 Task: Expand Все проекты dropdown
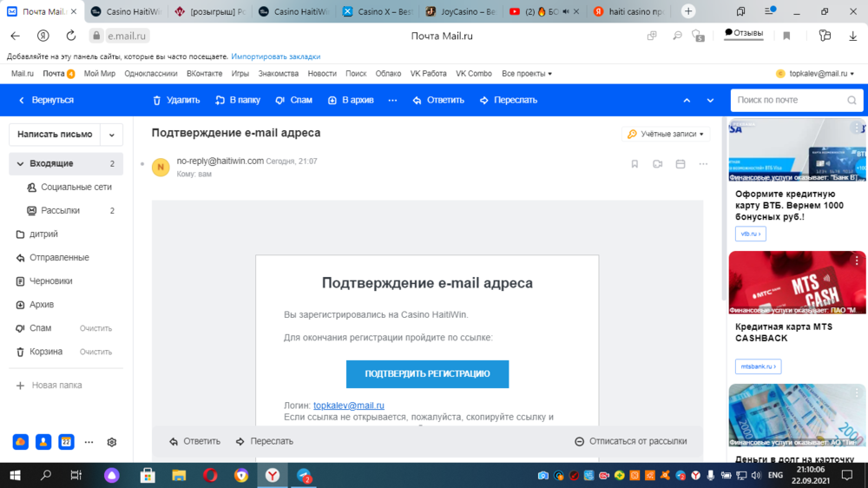tap(527, 74)
